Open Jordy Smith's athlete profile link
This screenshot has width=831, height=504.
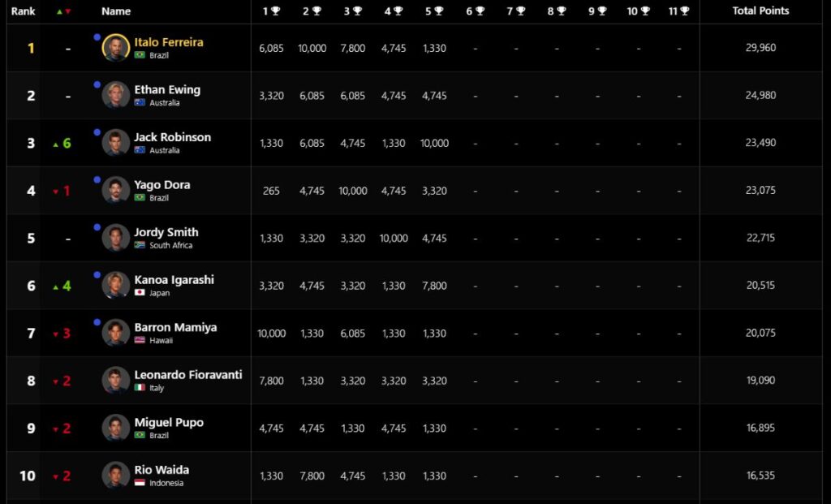tap(166, 232)
